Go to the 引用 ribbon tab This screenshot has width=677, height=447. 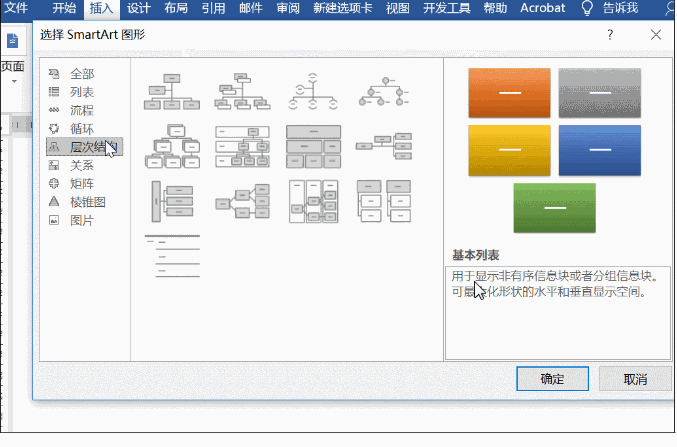(x=213, y=8)
